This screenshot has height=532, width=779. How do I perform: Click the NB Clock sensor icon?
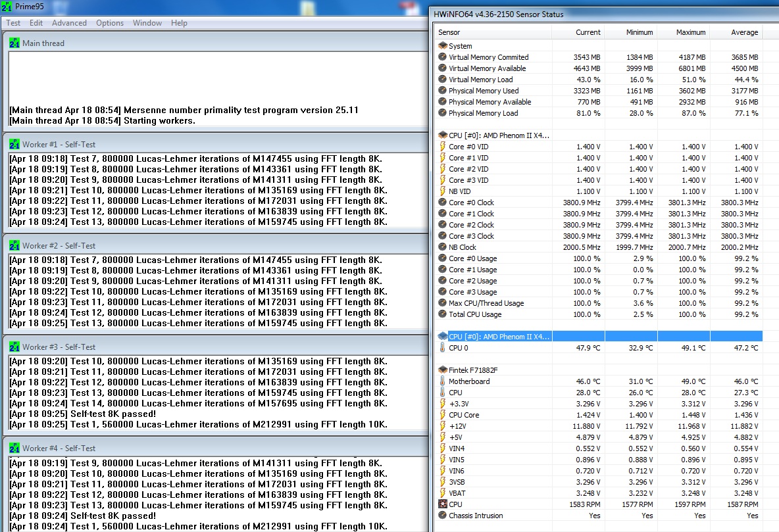(443, 247)
